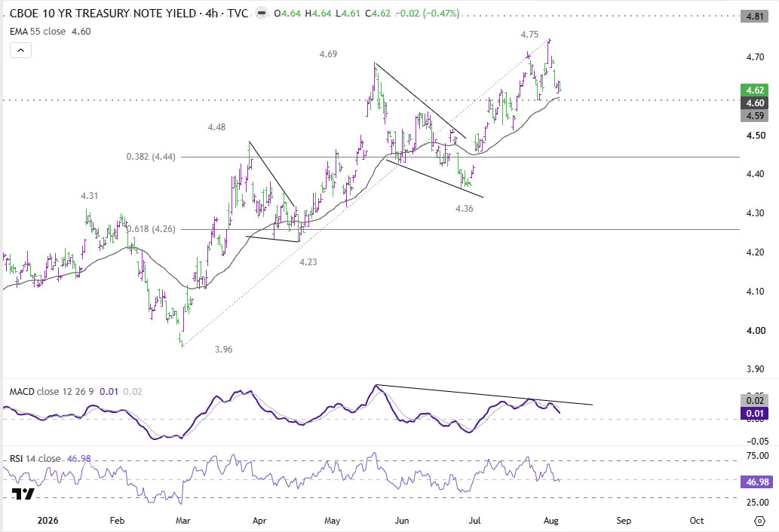Click the TradingView logo
This screenshot has width=779, height=532.
click(x=23, y=494)
